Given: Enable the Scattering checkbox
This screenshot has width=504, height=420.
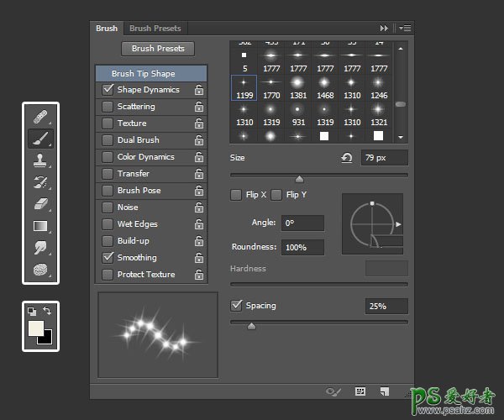Looking at the screenshot, I should 108,107.
